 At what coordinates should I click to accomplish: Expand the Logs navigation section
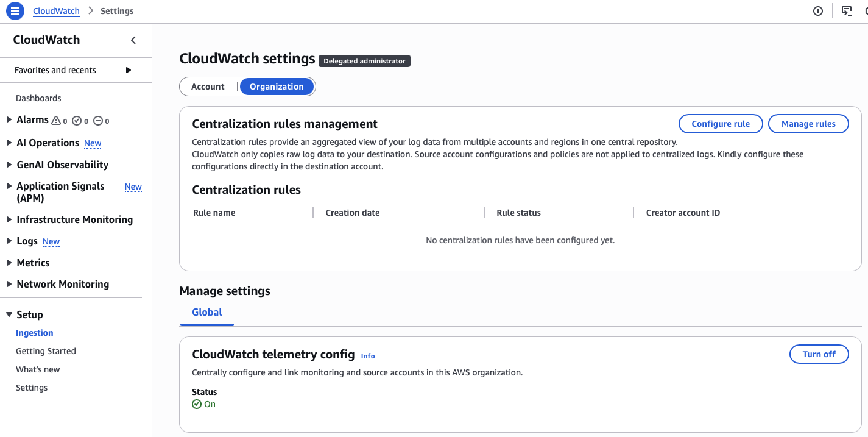coord(9,241)
